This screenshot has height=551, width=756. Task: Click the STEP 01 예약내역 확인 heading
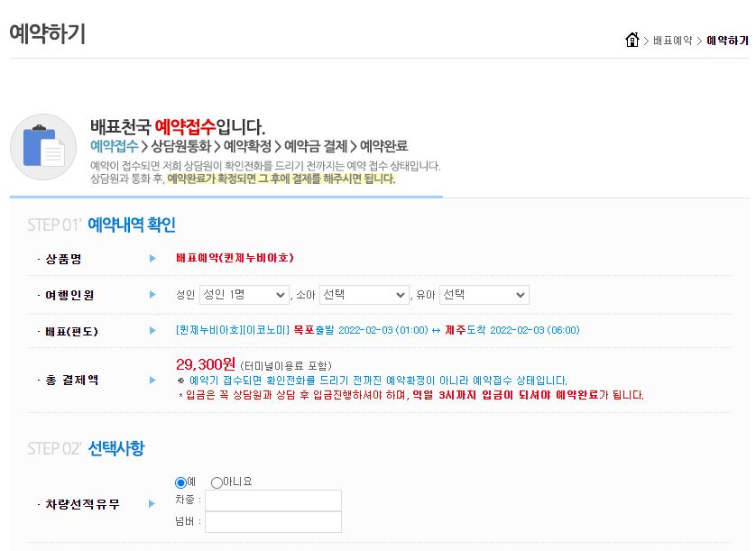coord(102,225)
